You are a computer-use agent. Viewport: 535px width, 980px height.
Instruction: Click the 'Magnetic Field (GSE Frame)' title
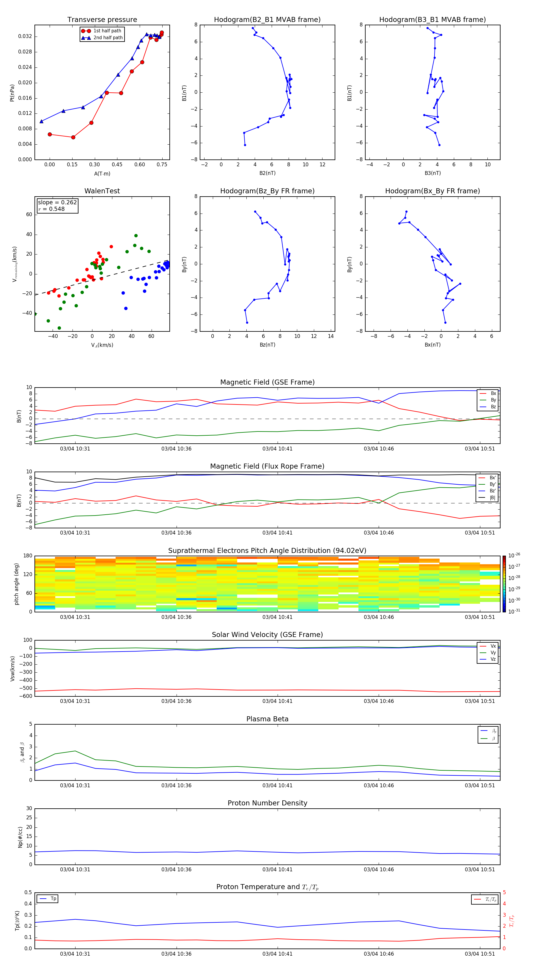click(x=267, y=382)
